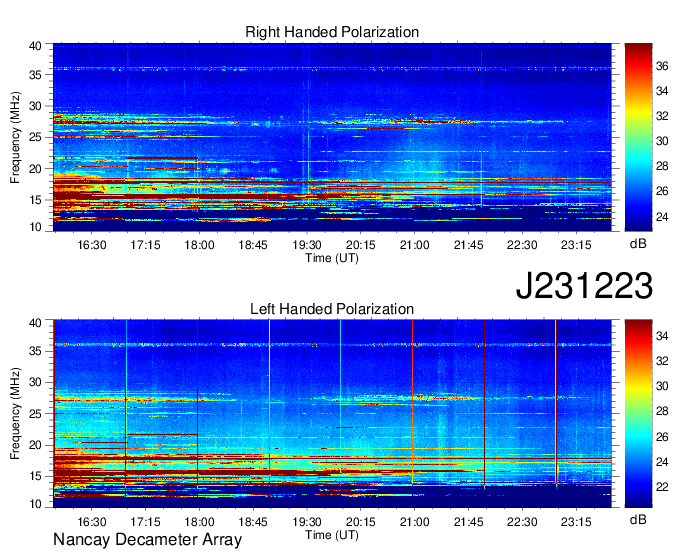Click the 35 MHz tick of Left Handed plot

click(35, 351)
